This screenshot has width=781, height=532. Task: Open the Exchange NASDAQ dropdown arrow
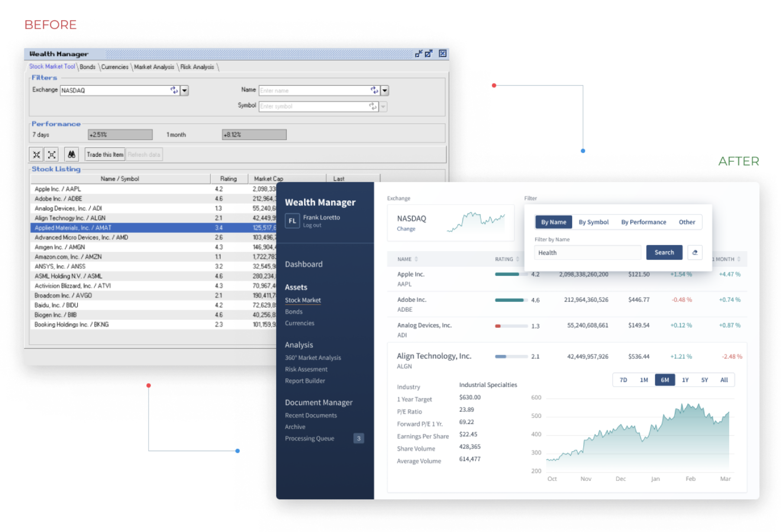coord(185,90)
